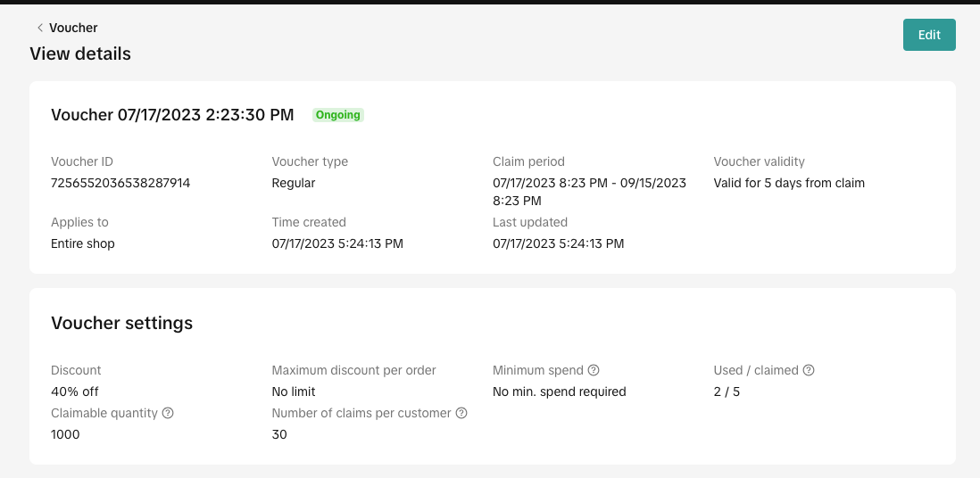Click the 'Entire shop' applies-to value

[x=83, y=243]
